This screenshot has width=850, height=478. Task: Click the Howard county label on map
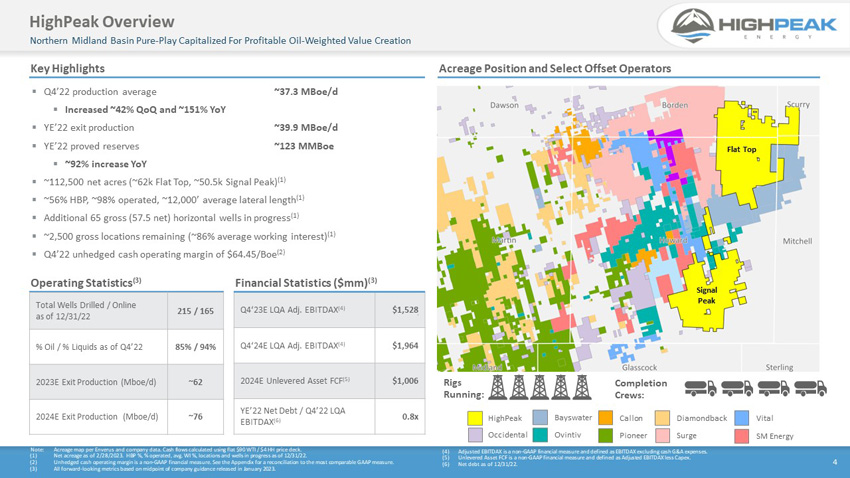point(673,240)
